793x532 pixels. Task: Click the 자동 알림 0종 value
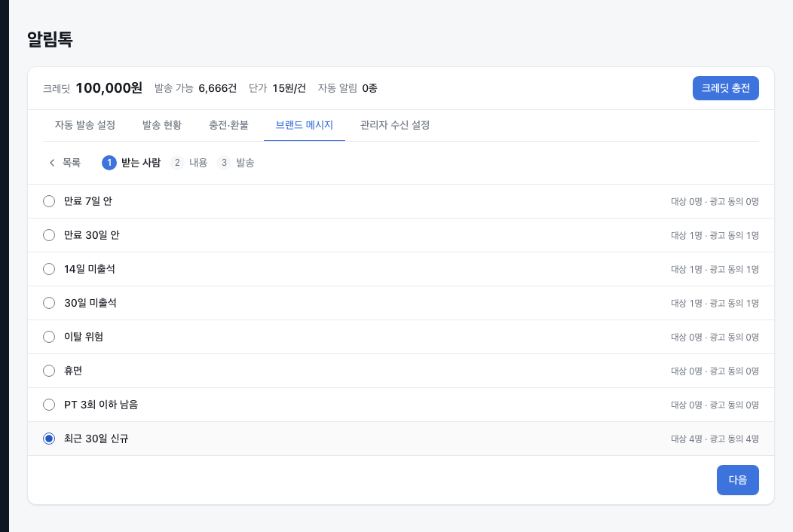pos(369,88)
